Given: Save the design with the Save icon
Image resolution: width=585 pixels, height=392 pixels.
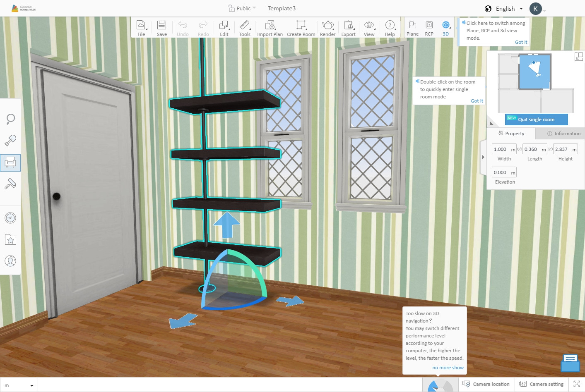Looking at the screenshot, I should pos(162,25).
